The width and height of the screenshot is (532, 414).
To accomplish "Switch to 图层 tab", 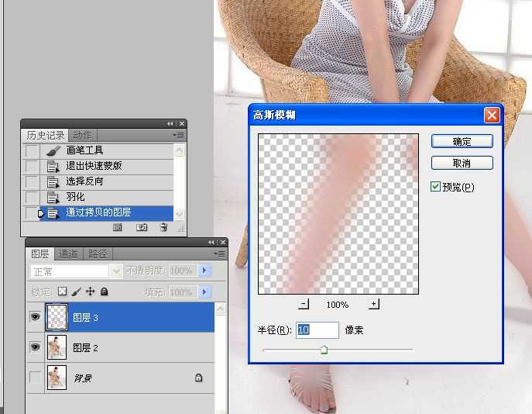I will pos(40,254).
